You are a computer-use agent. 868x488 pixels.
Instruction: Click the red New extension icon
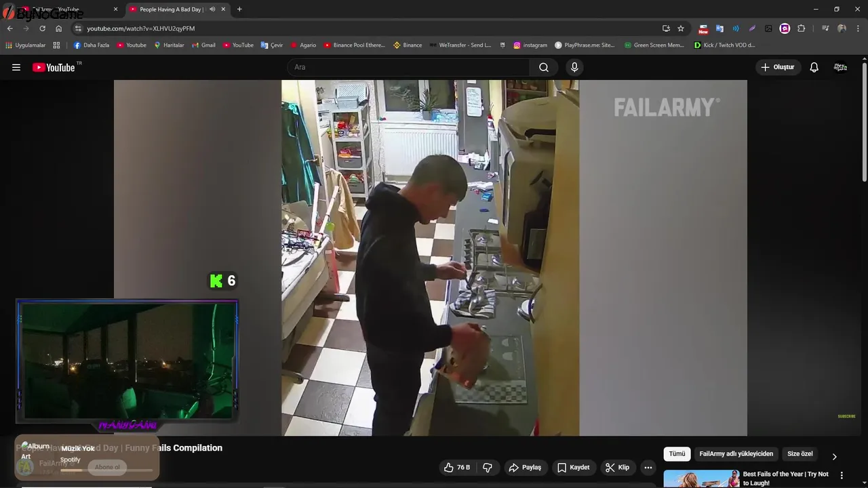point(703,28)
